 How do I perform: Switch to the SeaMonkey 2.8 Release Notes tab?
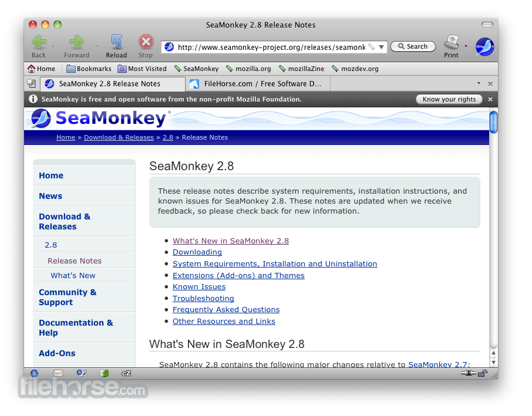[x=113, y=84]
